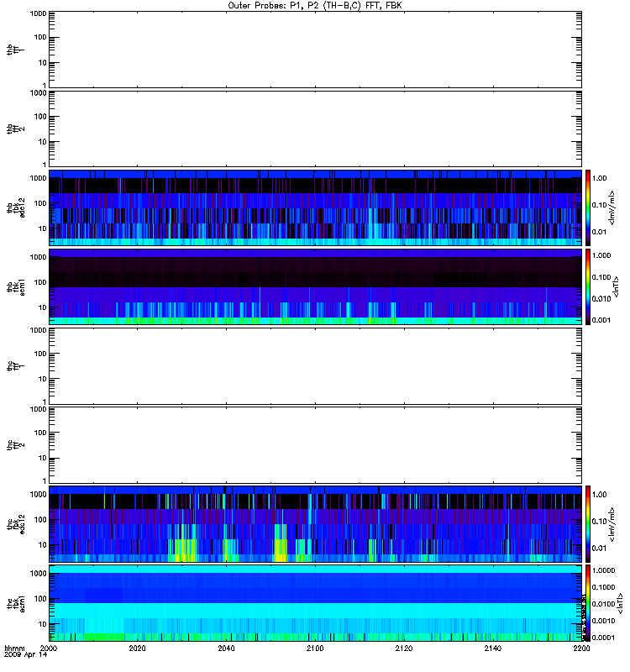Click the thc edc12 mV/m color bar
The image size is (630, 672).
[588, 524]
